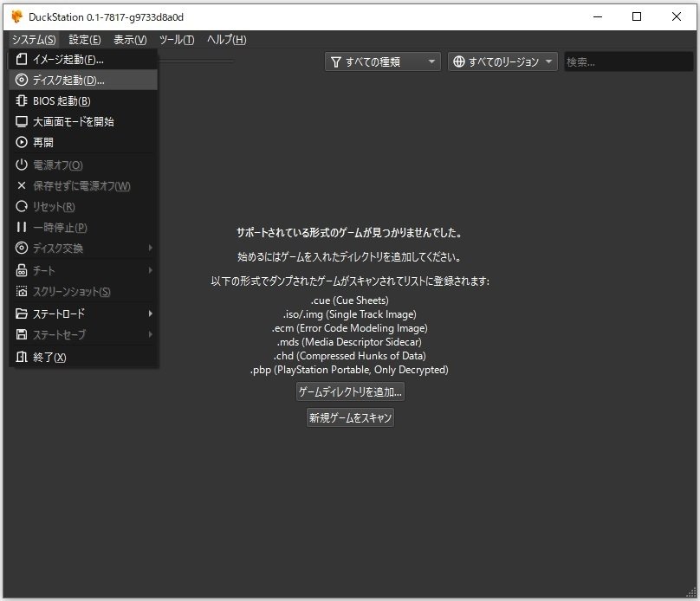Click the X icon beside 保存せずに電源オフ
The width and height of the screenshot is (700, 601).
point(22,185)
